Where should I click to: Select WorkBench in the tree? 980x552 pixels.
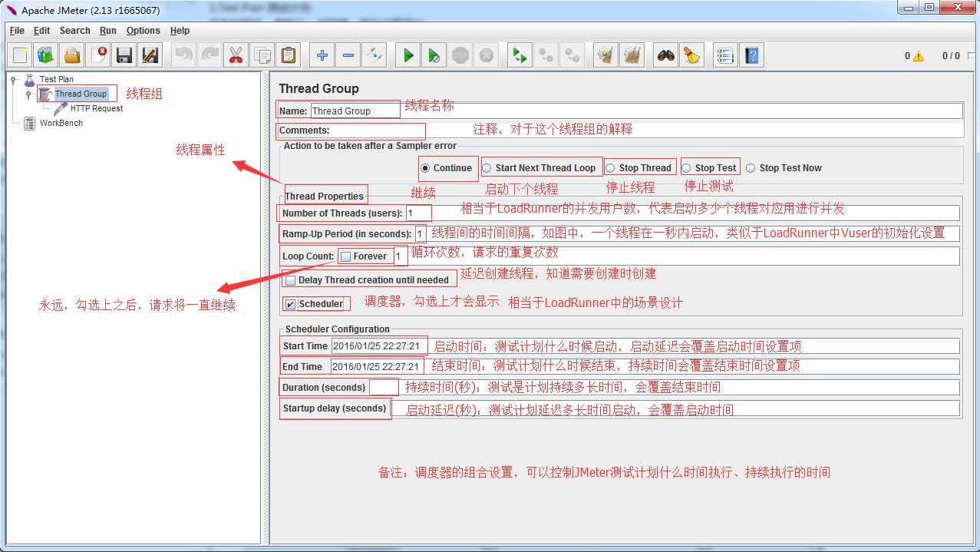click(x=61, y=123)
